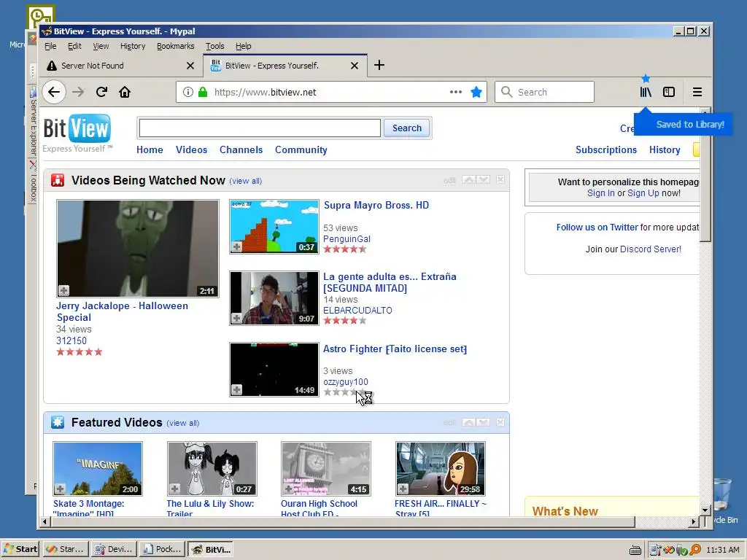Toggle the blue bookmark star
747x560 pixels.
[476, 92]
